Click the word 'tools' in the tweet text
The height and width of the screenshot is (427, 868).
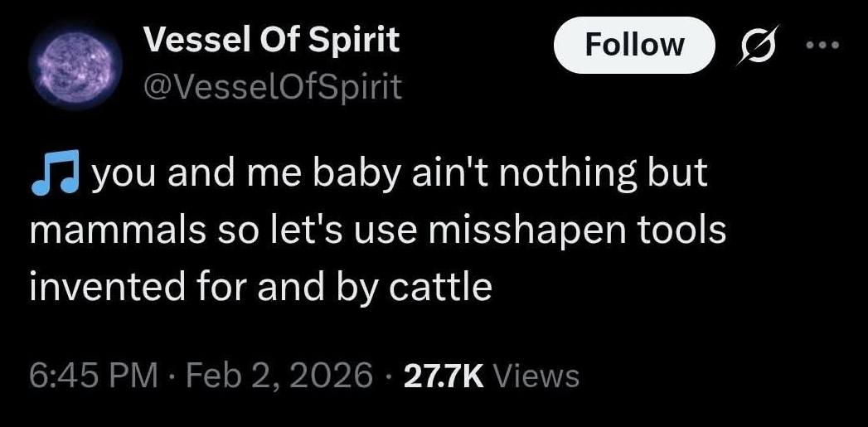pyautogui.click(x=684, y=230)
